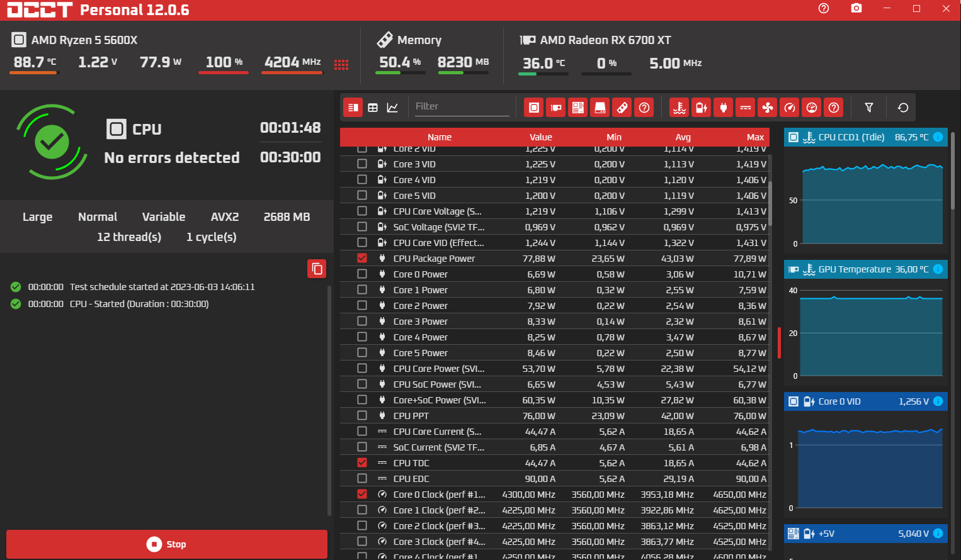Toggle the current sensor filter icon
The height and width of the screenshot is (560, 961).
(746, 108)
